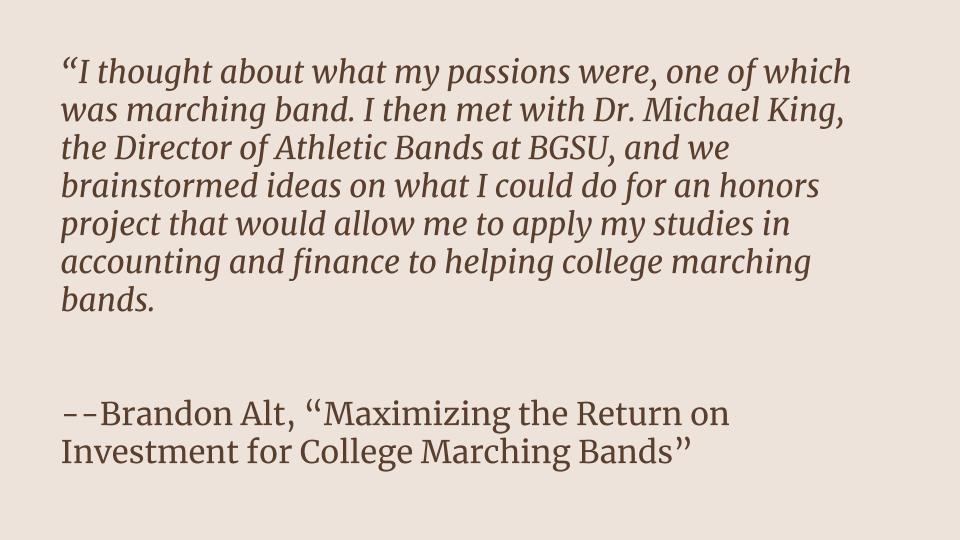Click the word "passions" in the first line
This screenshot has height=540, width=960.
(508, 73)
